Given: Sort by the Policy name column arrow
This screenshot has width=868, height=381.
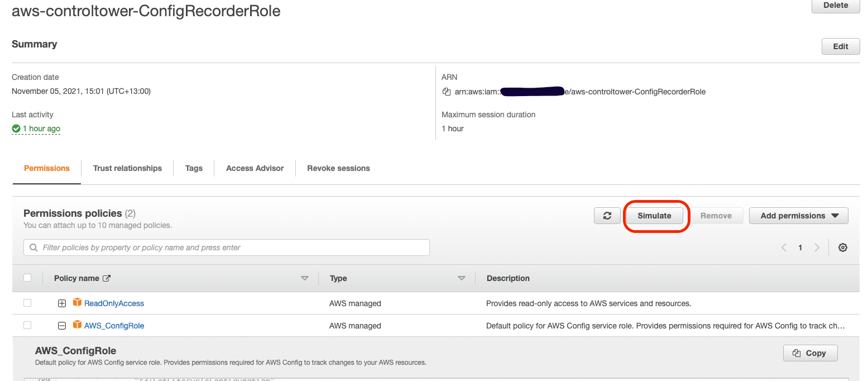Looking at the screenshot, I should [305, 278].
